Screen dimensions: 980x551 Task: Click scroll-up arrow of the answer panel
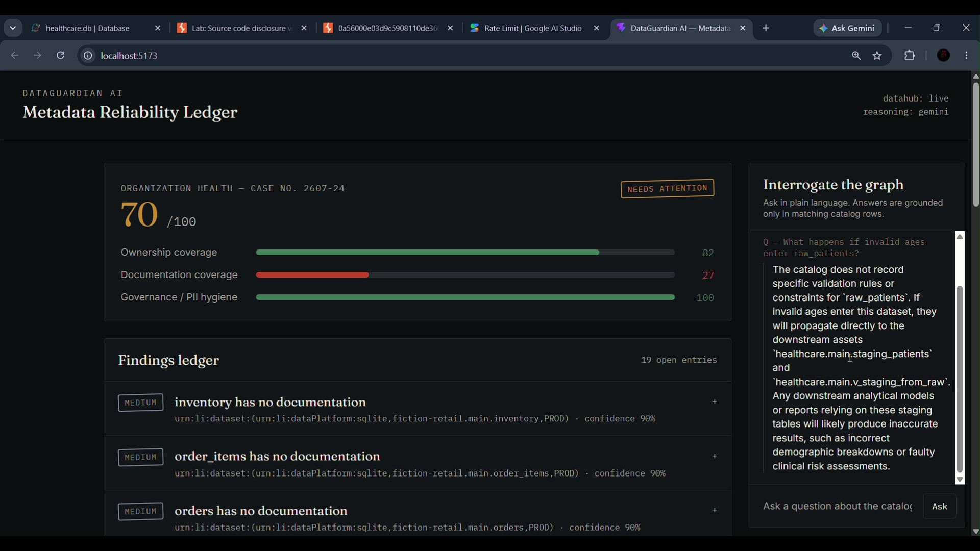pyautogui.click(x=960, y=237)
